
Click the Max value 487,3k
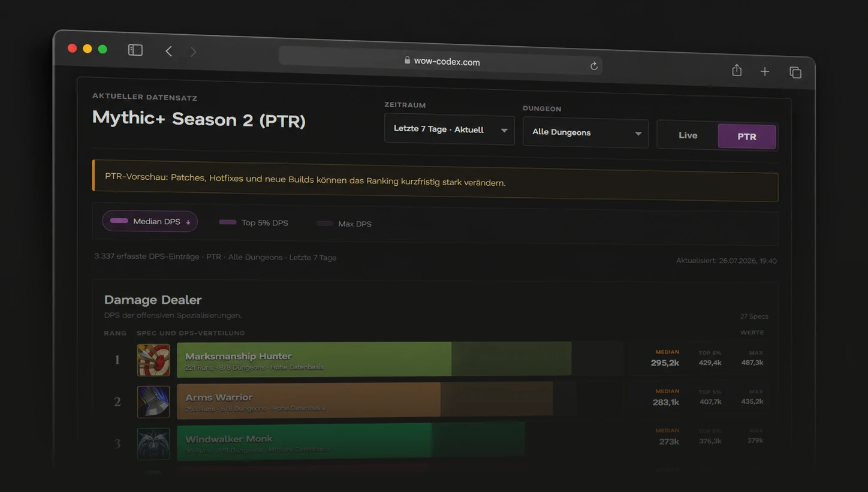click(752, 363)
